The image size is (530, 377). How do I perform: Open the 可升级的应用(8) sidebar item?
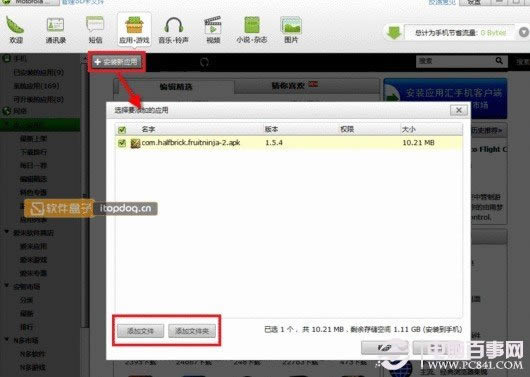[x=39, y=99]
